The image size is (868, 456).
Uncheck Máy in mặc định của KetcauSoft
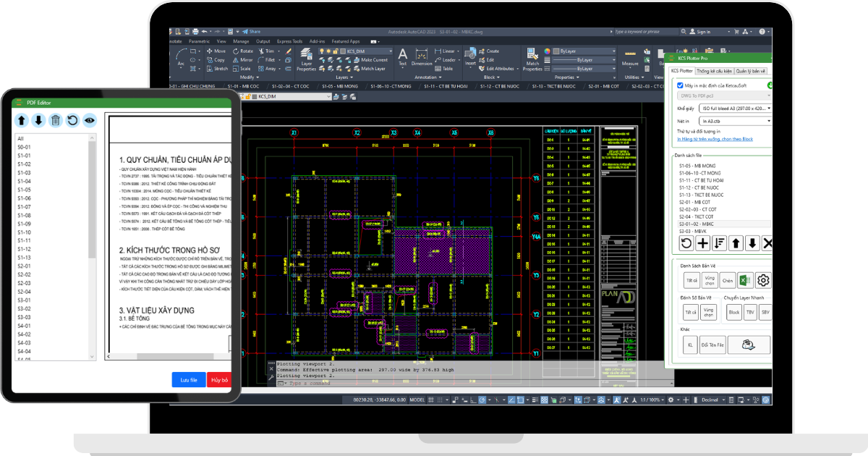679,85
